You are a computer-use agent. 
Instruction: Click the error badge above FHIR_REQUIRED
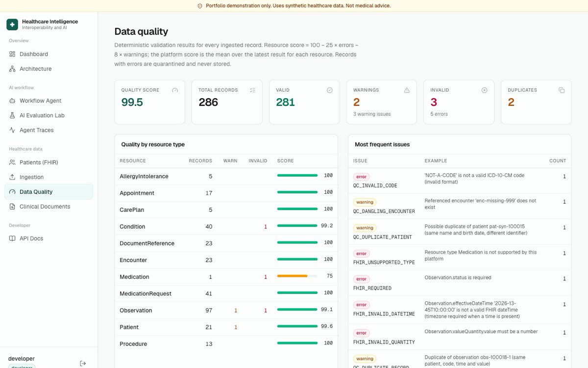[362, 279]
